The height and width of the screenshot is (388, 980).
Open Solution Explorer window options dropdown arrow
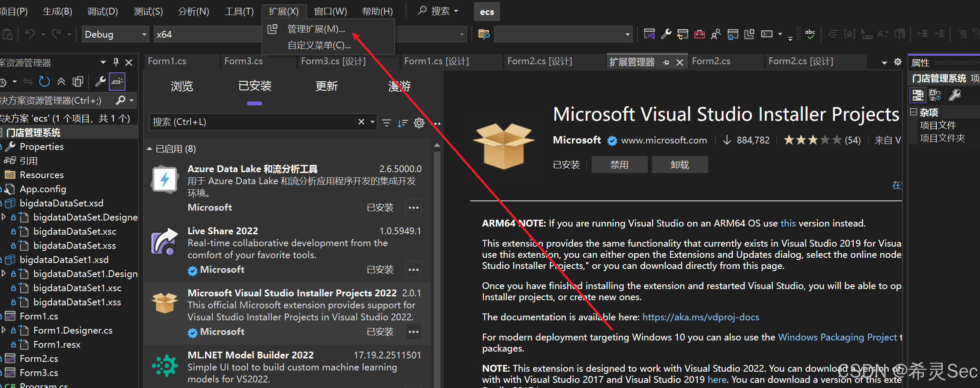coord(103,63)
